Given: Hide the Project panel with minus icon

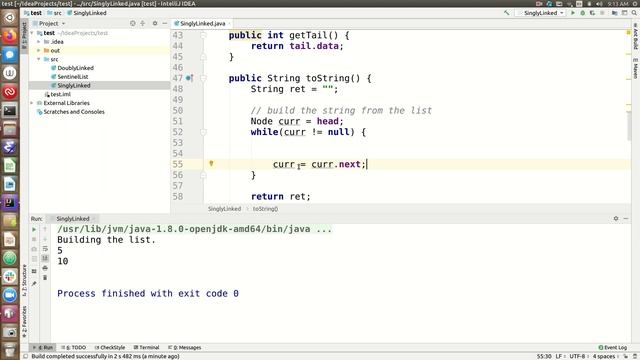Looking at the screenshot, I should [164, 24].
